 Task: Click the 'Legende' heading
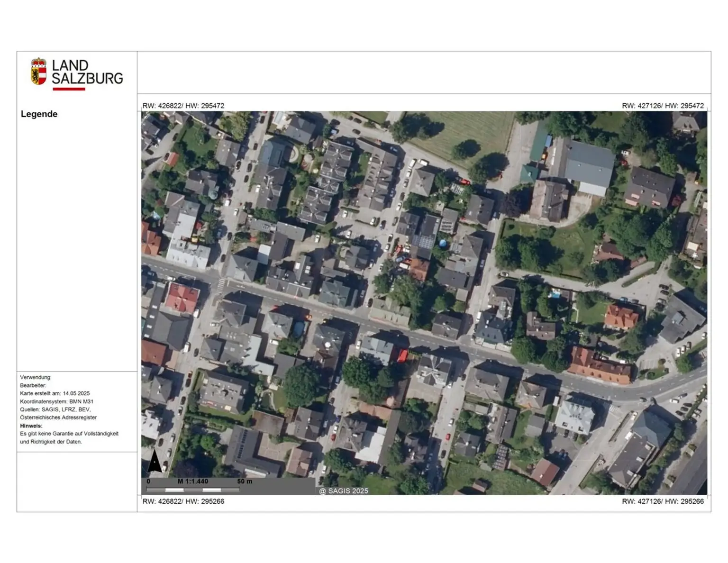[x=39, y=114]
